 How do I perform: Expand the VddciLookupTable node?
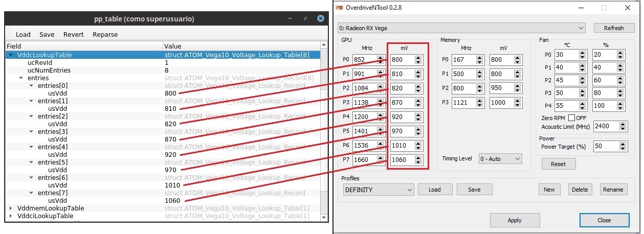click(11, 216)
